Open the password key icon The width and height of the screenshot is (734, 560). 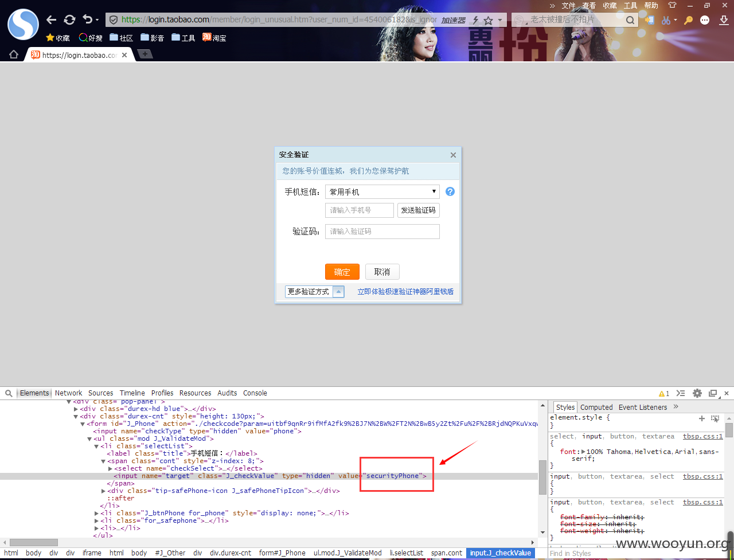coord(688,20)
